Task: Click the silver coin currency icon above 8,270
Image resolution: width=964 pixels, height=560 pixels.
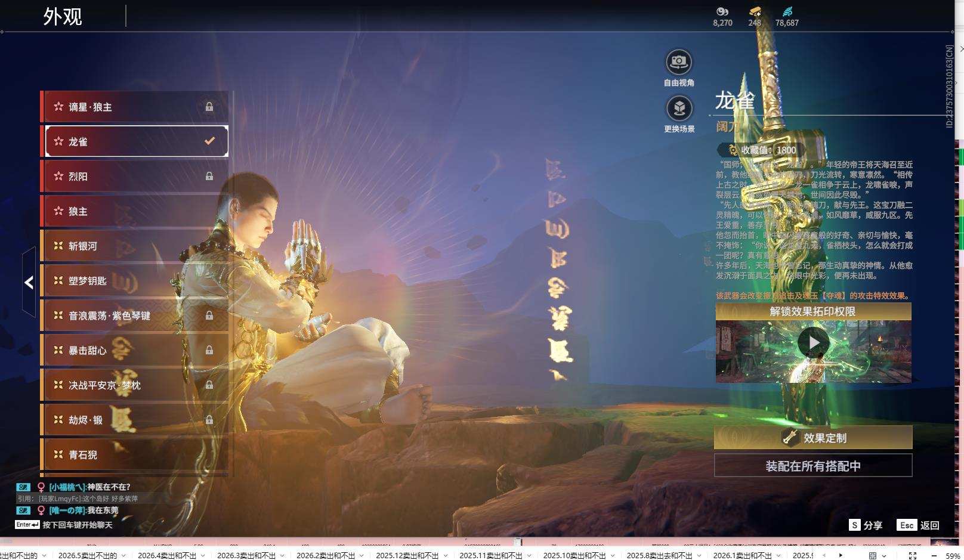Action: coord(722,11)
